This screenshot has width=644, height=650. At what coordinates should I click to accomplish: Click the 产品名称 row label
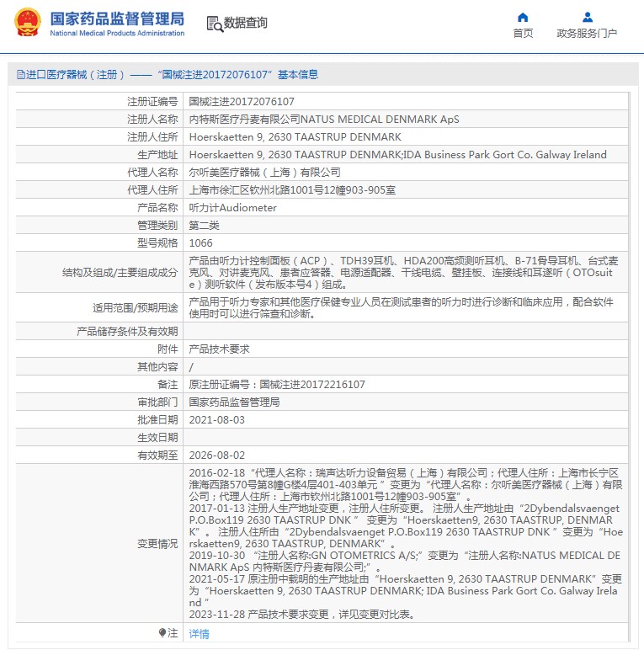point(157,208)
